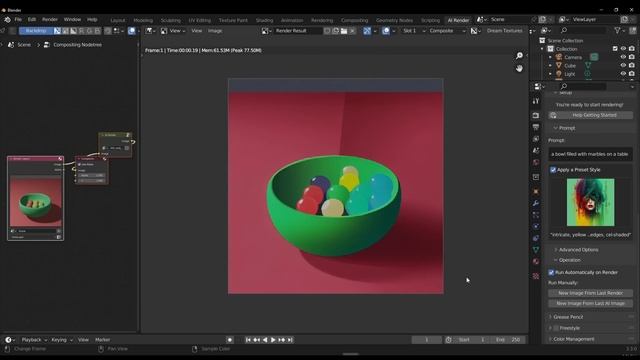
Task: Open the outliner filter funnel dropdown
Action: pyautogui.click(x=619, y=31)
